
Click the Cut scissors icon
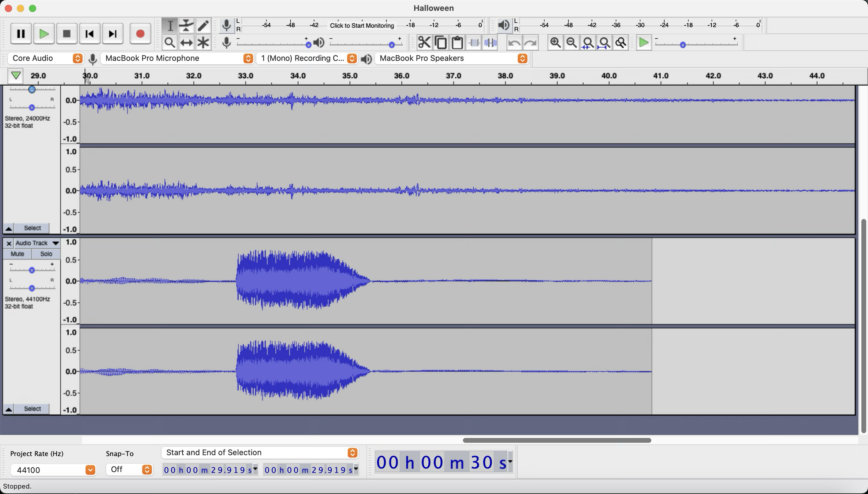point(424,43)
